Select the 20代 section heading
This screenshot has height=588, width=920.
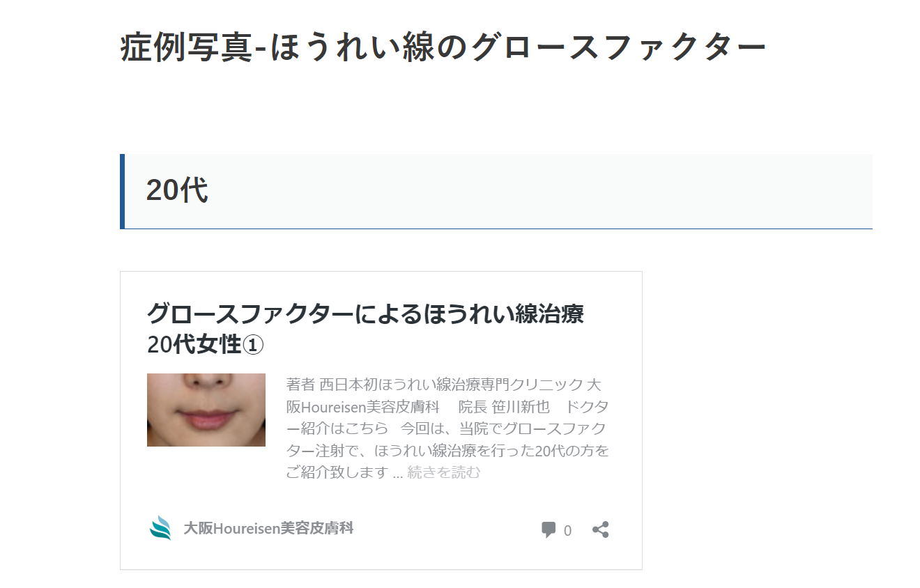click(177, 190)
